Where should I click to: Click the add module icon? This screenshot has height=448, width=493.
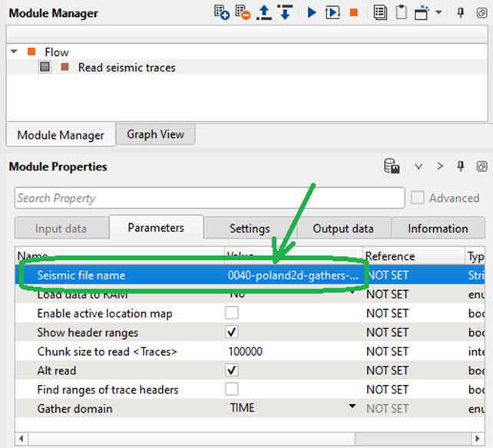coord(222,13)
